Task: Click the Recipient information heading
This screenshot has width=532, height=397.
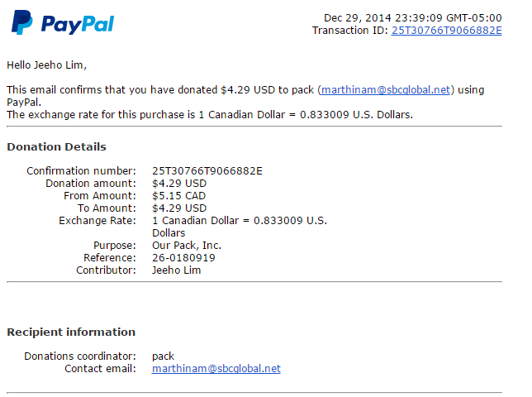Action: [x=71, y=332]
